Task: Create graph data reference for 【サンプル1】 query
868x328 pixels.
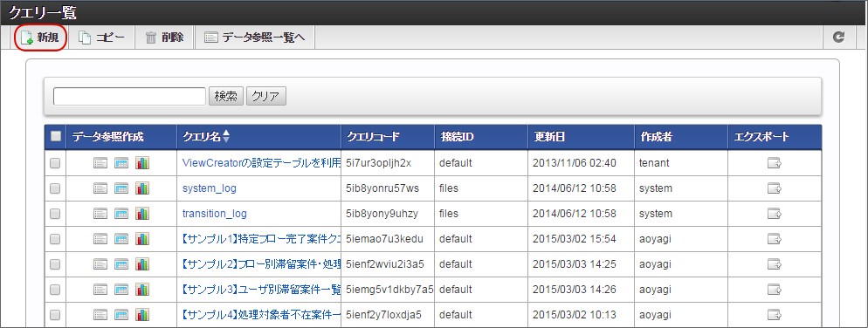Action: pos(143,239)
